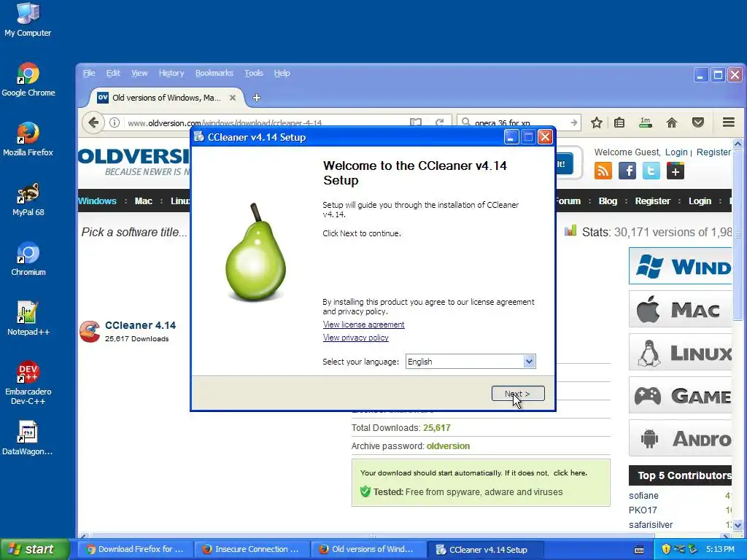Click the search go arrow in Firefox
This screenshot has height=560, width=747.
pyautogui.click(x=574, y=122)
